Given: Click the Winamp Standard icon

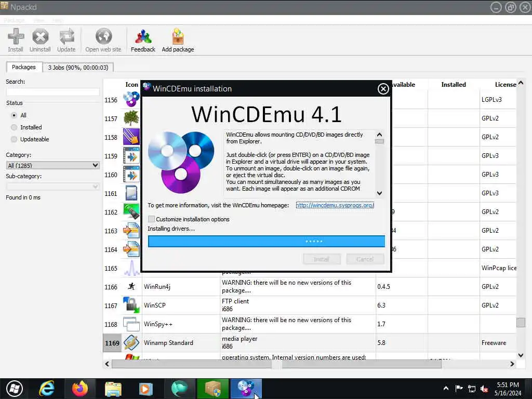Looking at the screenshot, I should [x=131, y=343].
